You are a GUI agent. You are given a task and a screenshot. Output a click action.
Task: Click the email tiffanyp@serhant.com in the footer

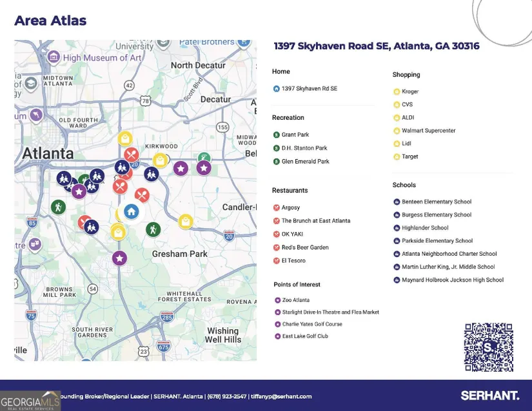(281, 396)
